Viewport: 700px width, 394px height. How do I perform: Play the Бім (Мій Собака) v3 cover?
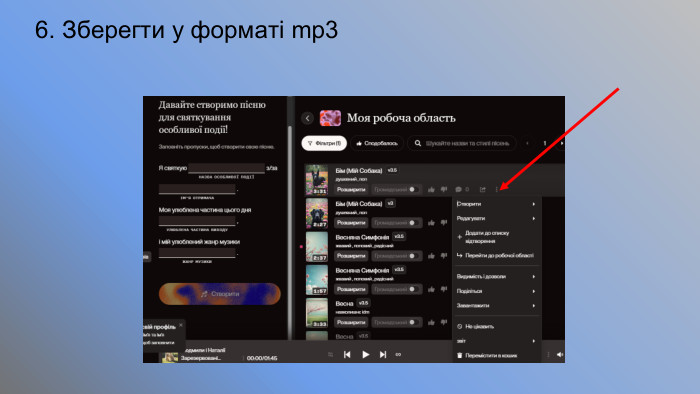point(317,213)
